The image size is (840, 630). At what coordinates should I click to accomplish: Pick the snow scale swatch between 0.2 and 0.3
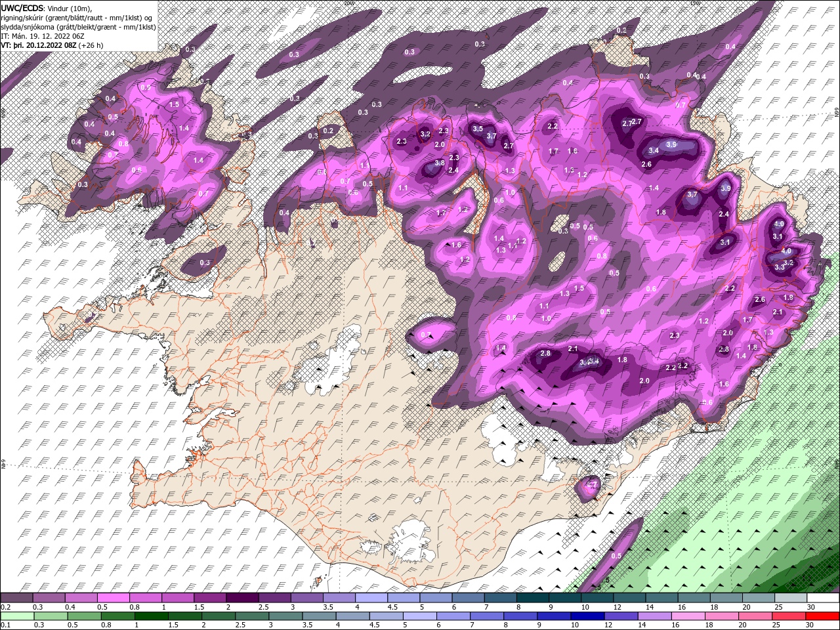pos(16,598)
